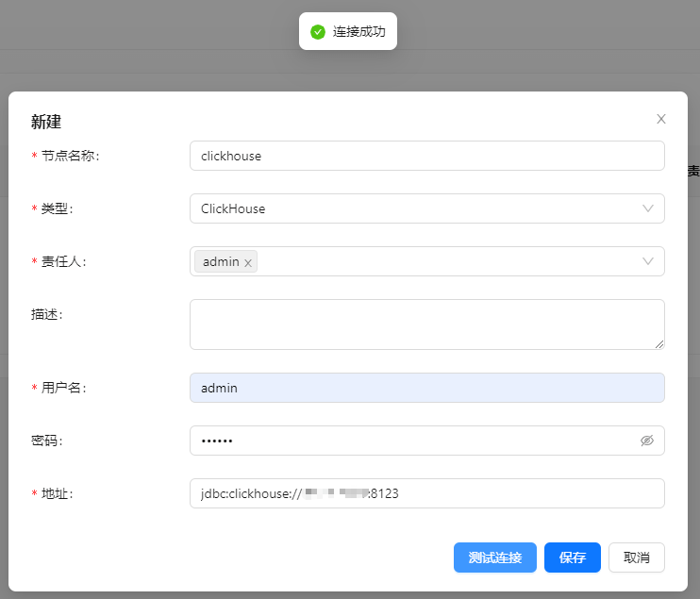Save the data source with 保存
The height and width of the screenshot is (599, 700).
(x=572, y=557)
